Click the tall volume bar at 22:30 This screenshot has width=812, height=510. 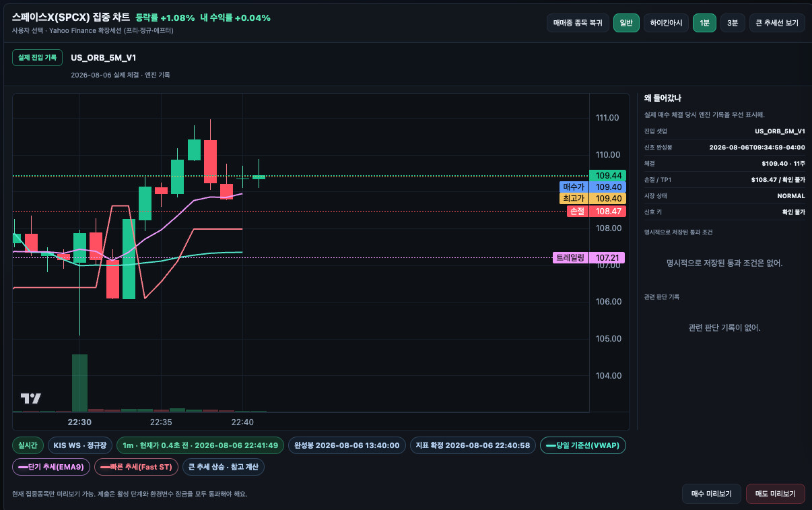pos(79,383)
